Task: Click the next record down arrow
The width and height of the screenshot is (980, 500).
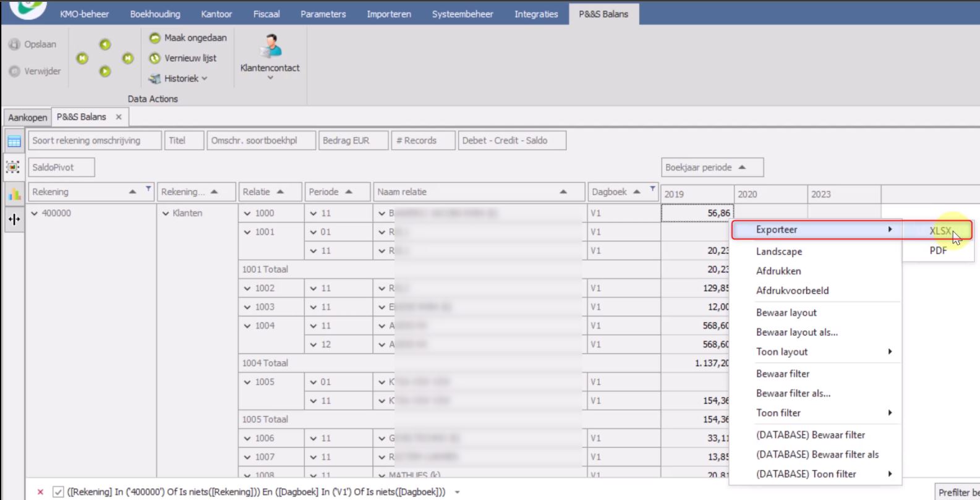Action: pyautogui.click(x=105, y=72)
